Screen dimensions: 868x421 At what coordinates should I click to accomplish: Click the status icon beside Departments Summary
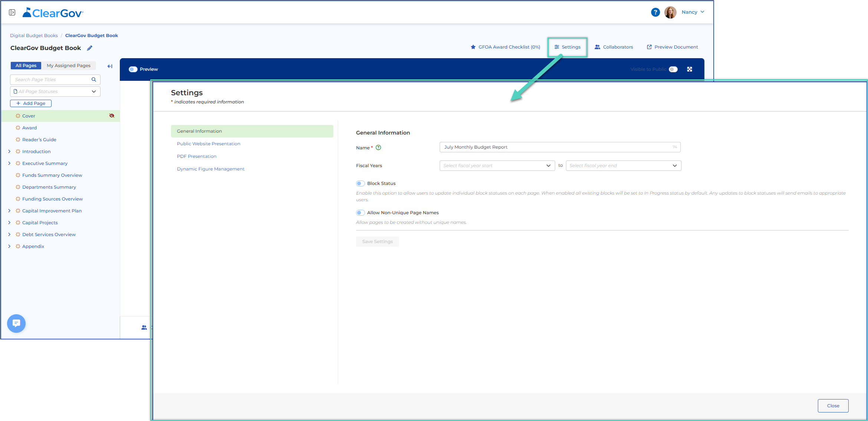[x=18, y=187]
